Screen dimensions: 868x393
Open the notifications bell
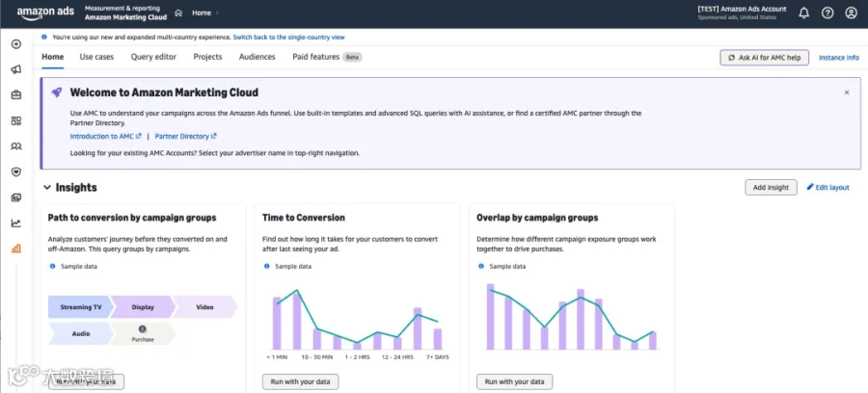(x=803, y=13)
